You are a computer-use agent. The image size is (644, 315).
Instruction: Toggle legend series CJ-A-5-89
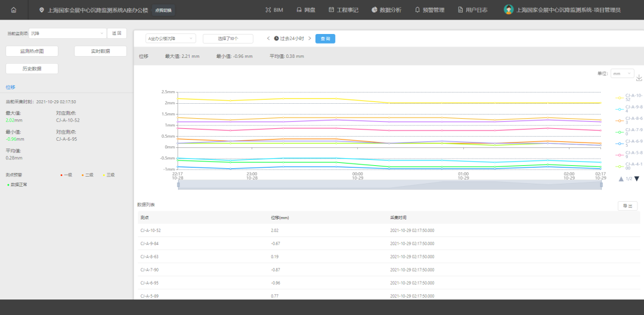[x=628, y=155]
